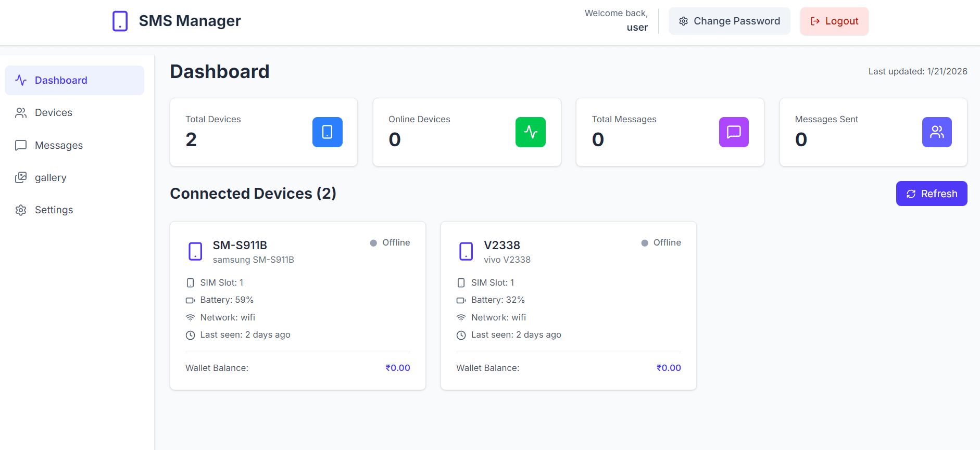Click the Change Password button
Screen dimensions: 980x450
(x=729, y=21)
